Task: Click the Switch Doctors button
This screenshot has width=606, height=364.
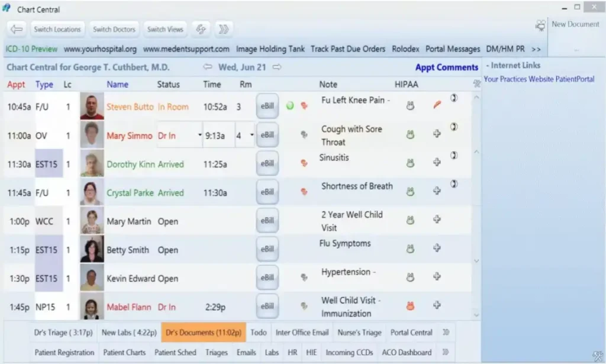Action: (114, 28)
